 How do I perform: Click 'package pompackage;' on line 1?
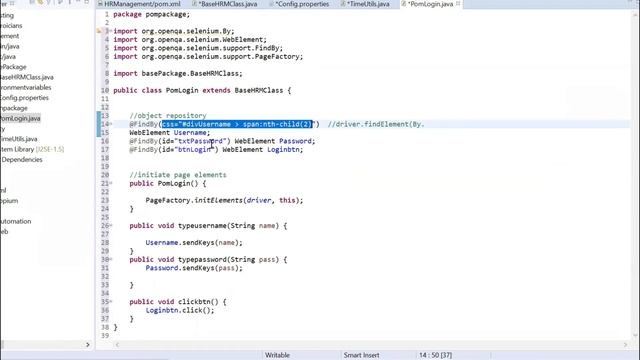151,14
